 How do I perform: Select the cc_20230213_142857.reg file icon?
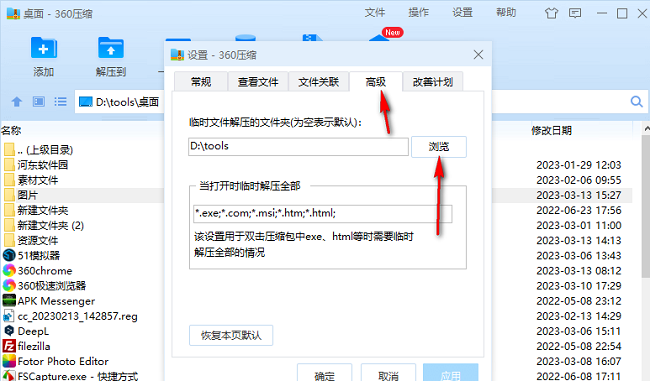pos(9,316)
